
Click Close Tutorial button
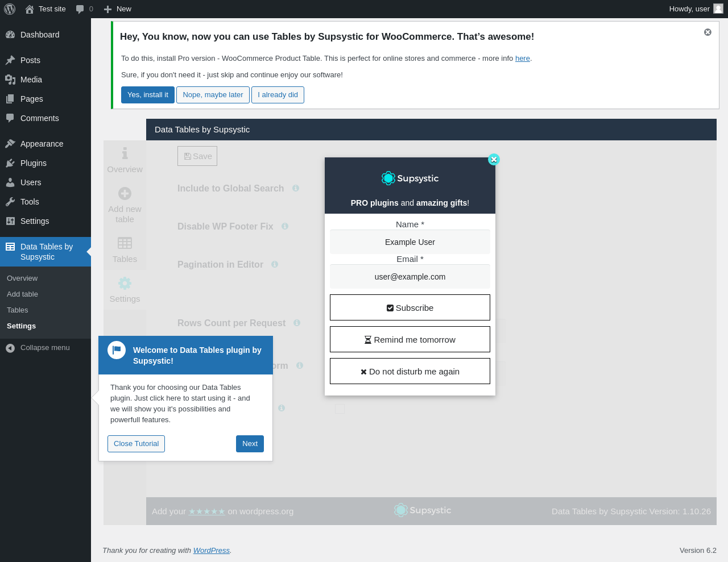pos(136,444)
